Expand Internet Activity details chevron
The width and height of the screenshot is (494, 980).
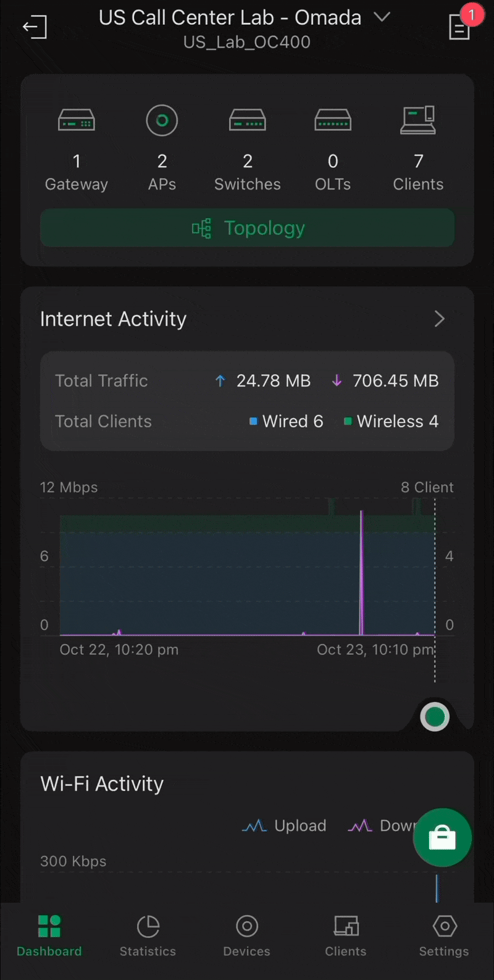coord(439,319)
